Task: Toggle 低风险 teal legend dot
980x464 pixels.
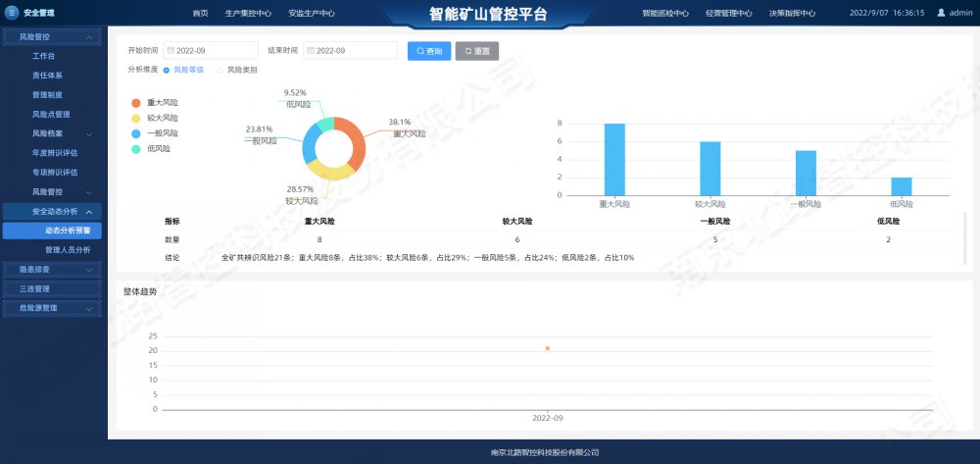Action: 135,149
